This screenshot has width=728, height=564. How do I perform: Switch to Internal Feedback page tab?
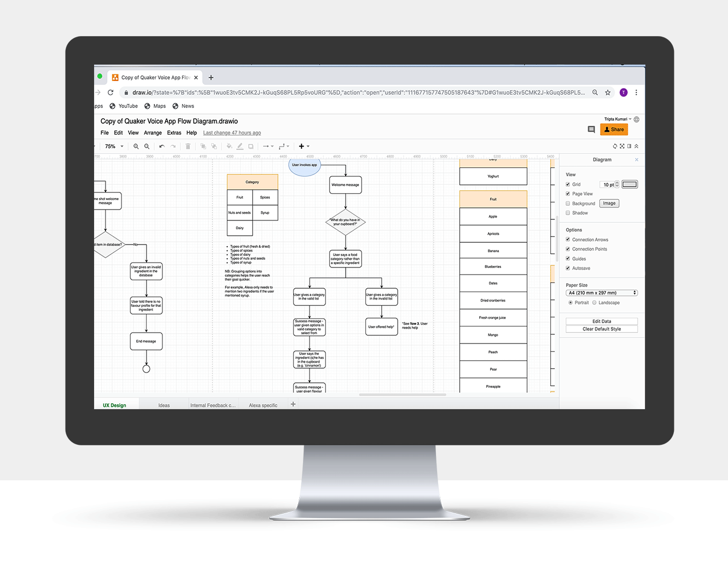[213, 405]
